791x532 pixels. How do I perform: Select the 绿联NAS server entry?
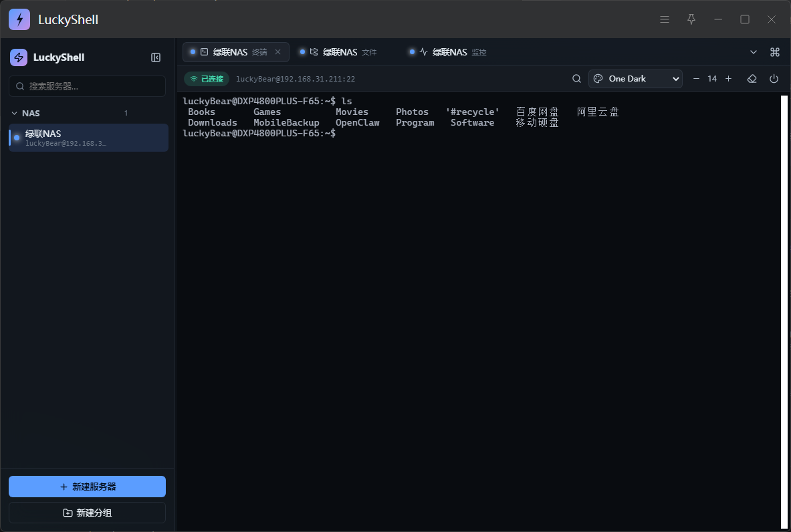(88, 138)
